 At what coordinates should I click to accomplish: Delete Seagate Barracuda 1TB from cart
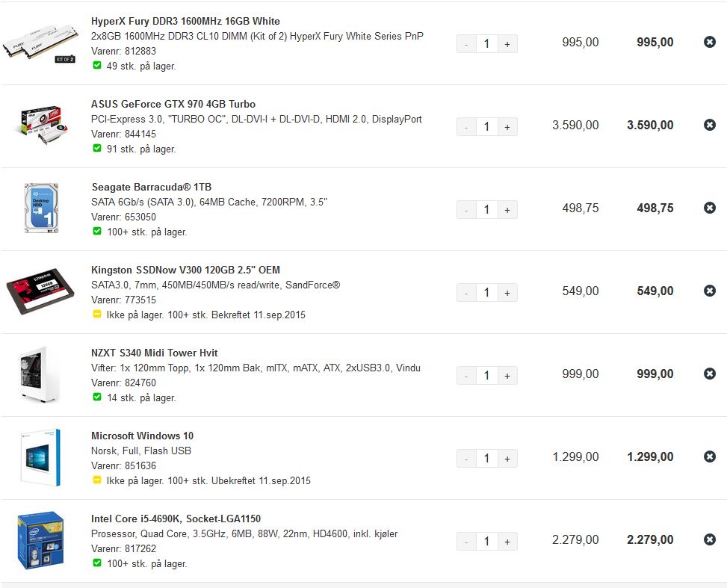[709, 208]
